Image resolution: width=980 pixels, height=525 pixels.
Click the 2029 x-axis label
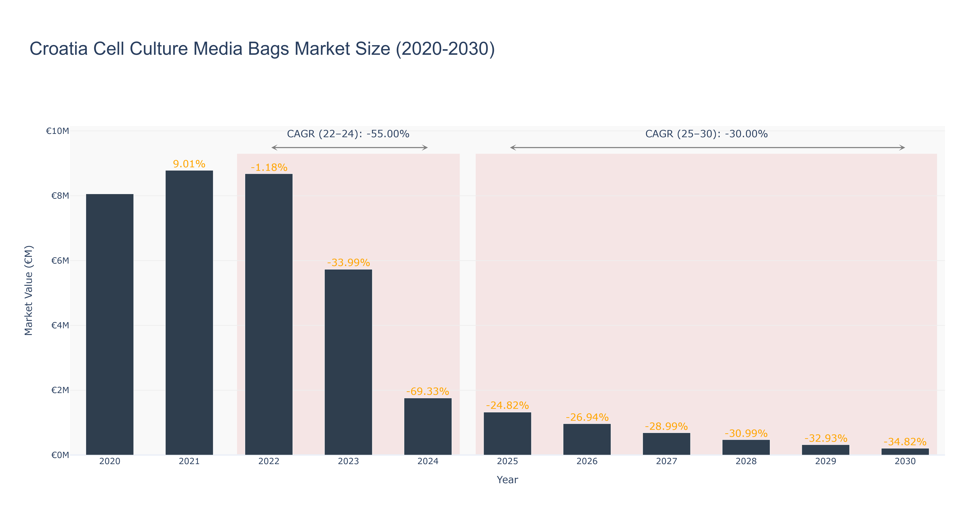tap(825, 461)
